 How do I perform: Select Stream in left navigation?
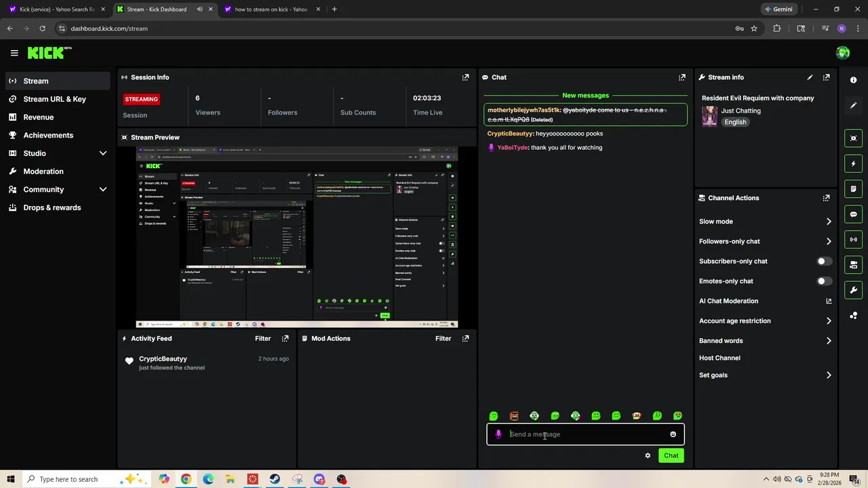point(58,81)
